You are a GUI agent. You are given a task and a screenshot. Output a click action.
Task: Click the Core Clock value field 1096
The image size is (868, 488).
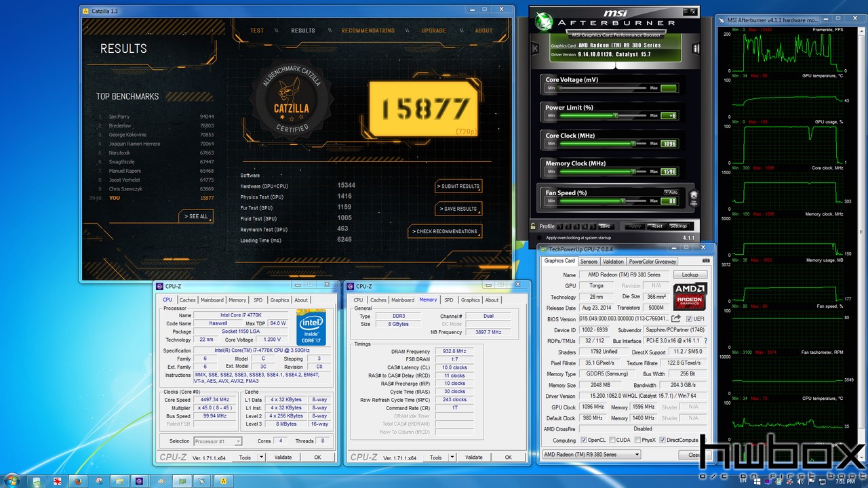tap(669, 144)
